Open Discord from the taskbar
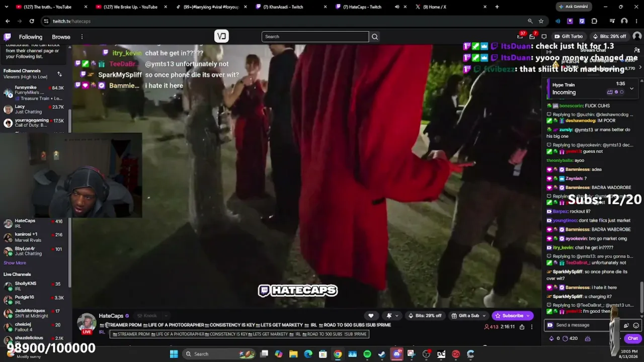 coord(396,354)
